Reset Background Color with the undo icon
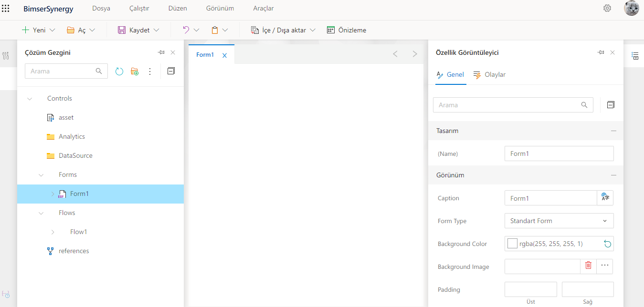The image size is (644, 307). pos(607,244)
